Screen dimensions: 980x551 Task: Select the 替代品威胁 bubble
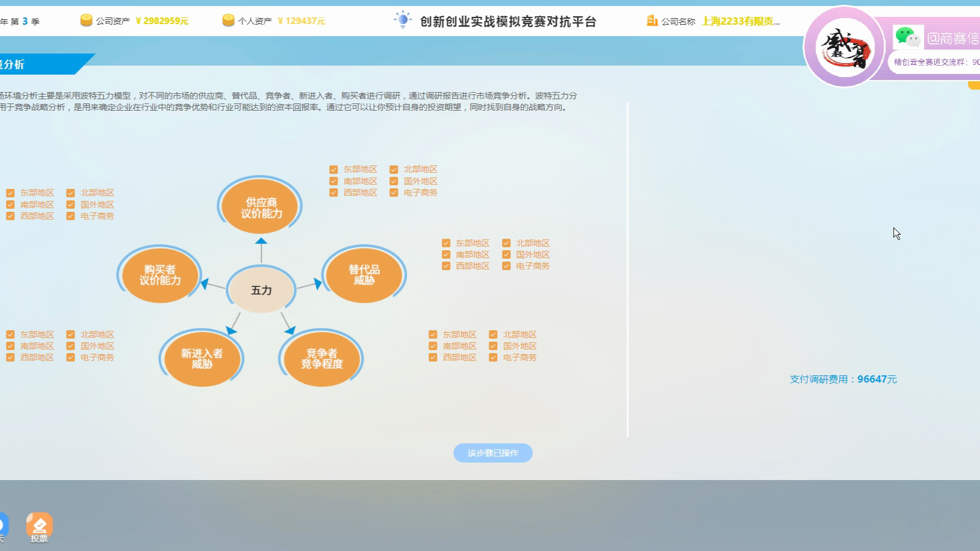tap(364, 274)
